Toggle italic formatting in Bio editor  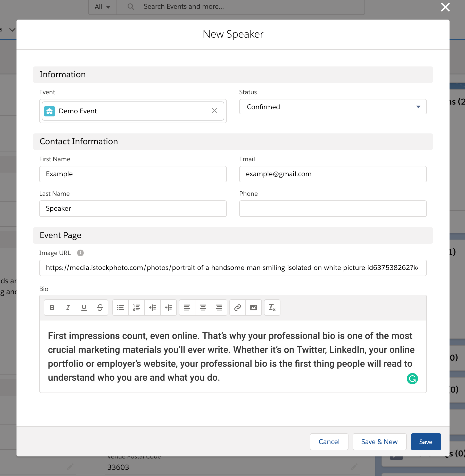click(68, 308)
